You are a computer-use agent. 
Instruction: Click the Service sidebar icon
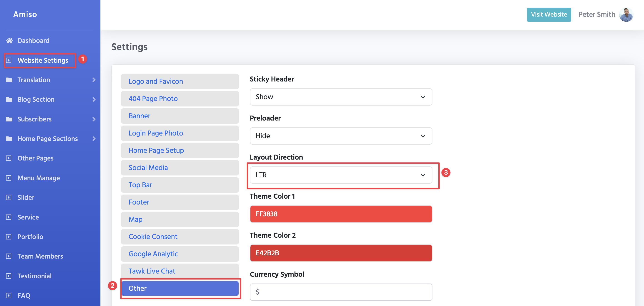click(x=9, y=217)
